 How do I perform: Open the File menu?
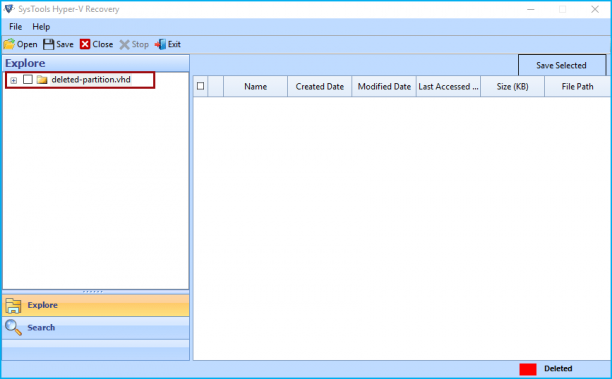(16, 27)
